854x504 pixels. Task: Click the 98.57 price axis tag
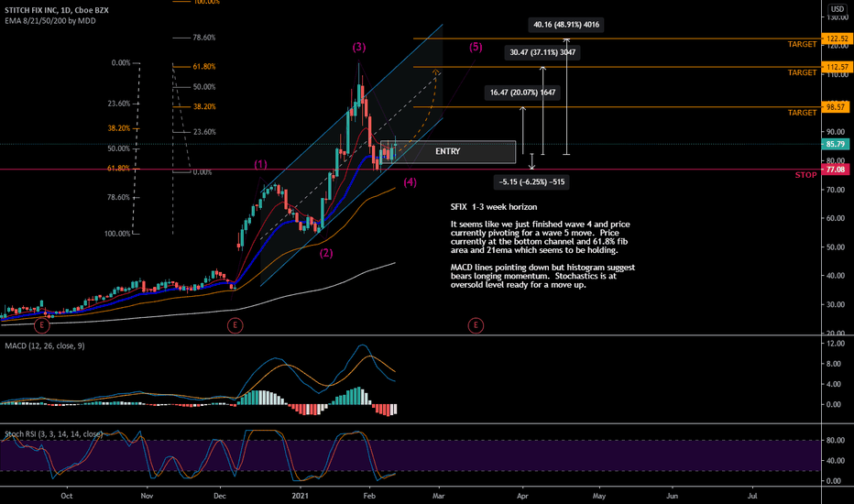(836, 107)
